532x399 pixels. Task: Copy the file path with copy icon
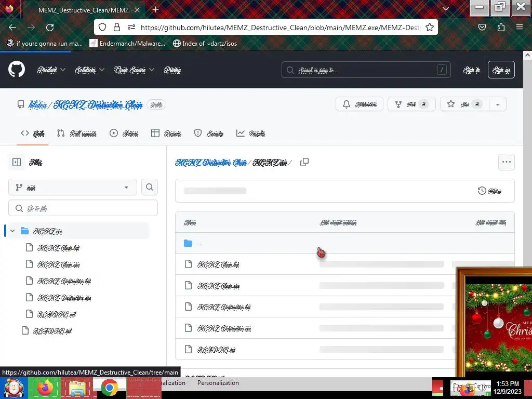click(x=304, y=162)
